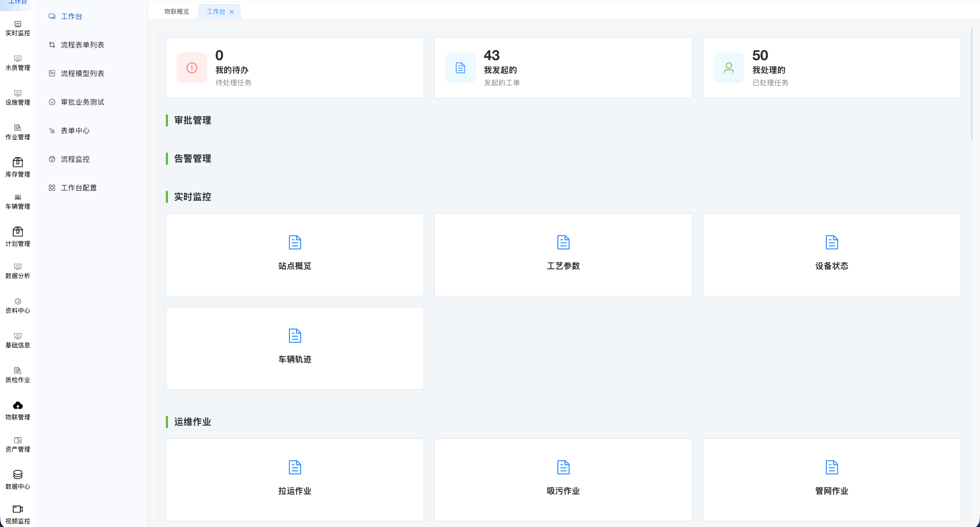980x527 pixels.
Task: Click the page vertical scrollbar
Action: click(x=972, y=84)
